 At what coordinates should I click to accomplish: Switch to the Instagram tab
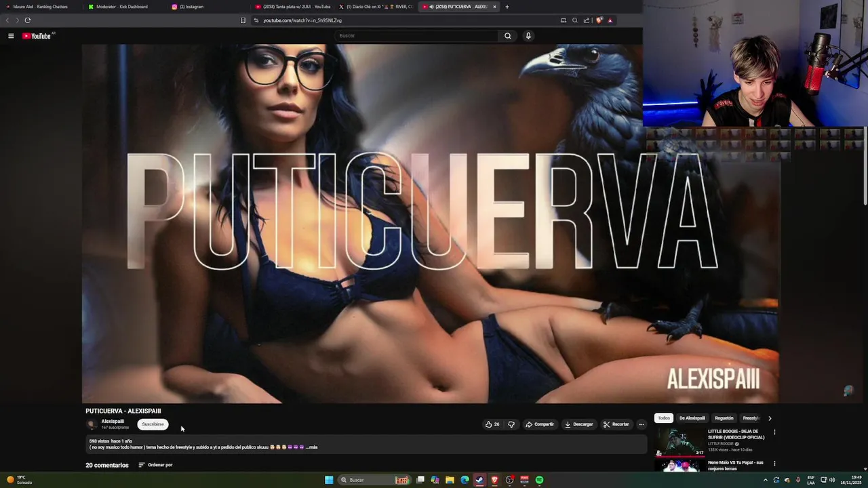[205, 7]
